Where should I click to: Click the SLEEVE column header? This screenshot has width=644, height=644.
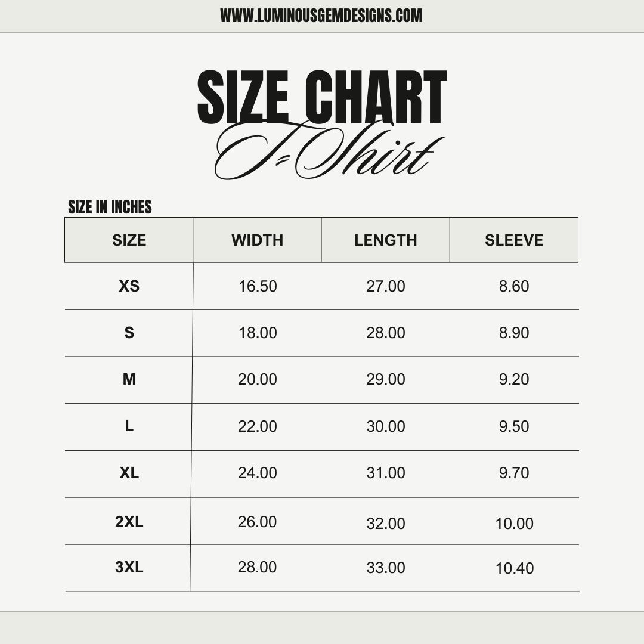[514, 240]
